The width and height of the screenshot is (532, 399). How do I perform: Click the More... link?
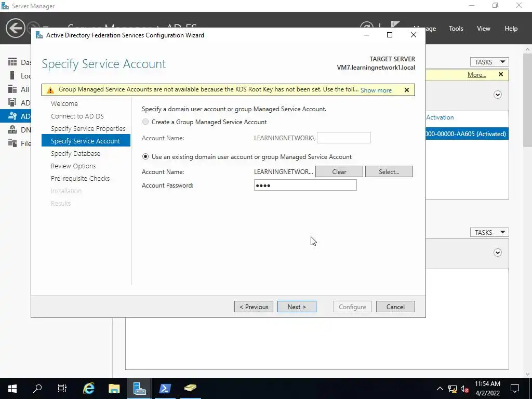tap(477, 75)
